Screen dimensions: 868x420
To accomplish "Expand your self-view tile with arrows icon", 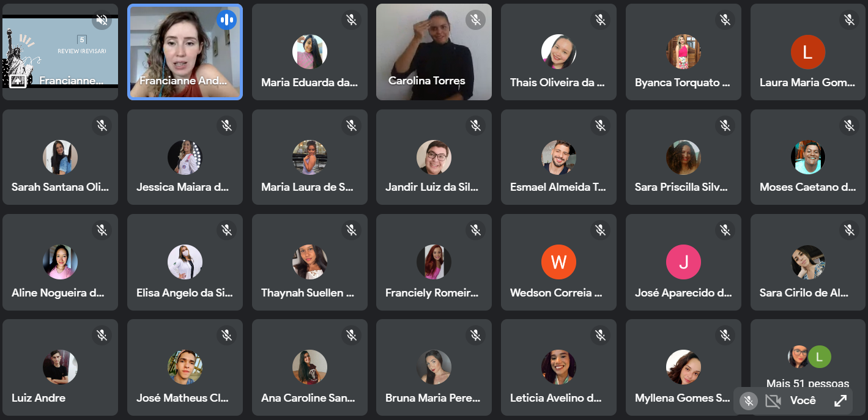I will pos(840,401).
